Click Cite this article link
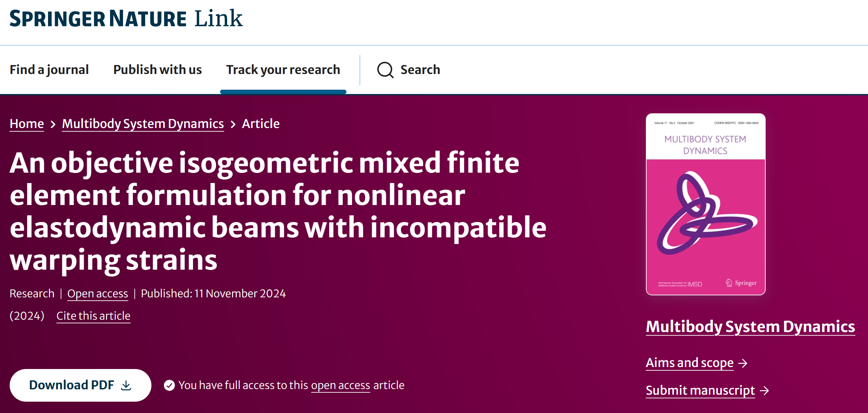This screenshot has width=868, height=413. [x=93, y=316]
